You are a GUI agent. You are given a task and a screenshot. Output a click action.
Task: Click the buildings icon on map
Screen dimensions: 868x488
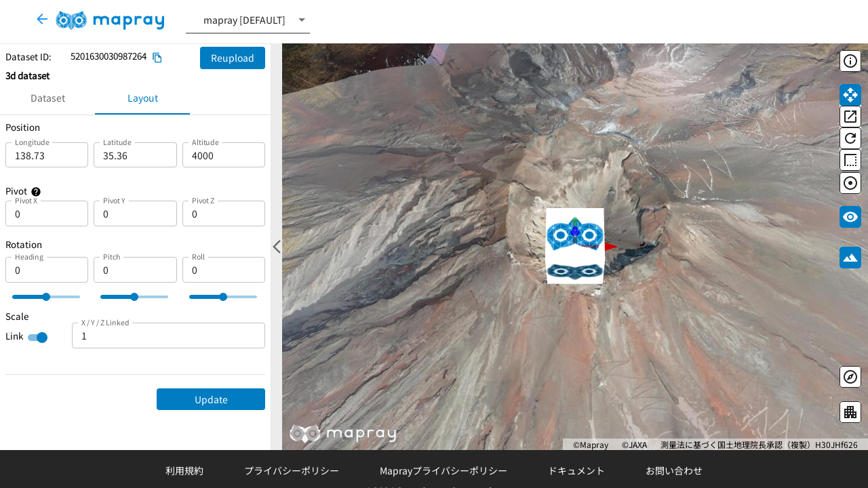[x=850, y=412]
